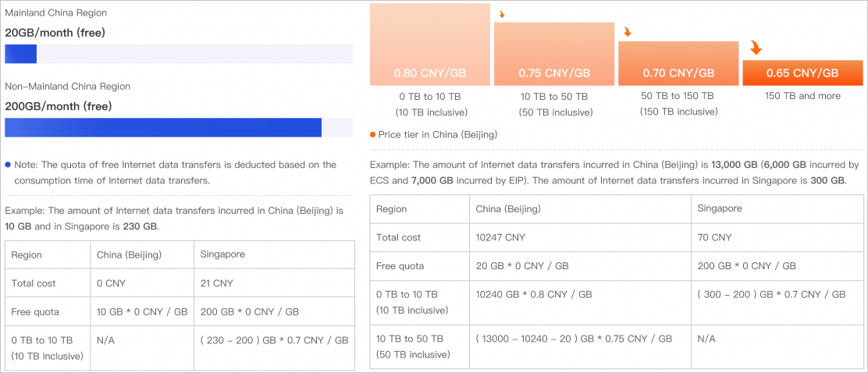Viewport: 868px width, 373px height.
Task: Click the Non-Mainland China 200GB progress bar
Action: [x=179, y=127]
